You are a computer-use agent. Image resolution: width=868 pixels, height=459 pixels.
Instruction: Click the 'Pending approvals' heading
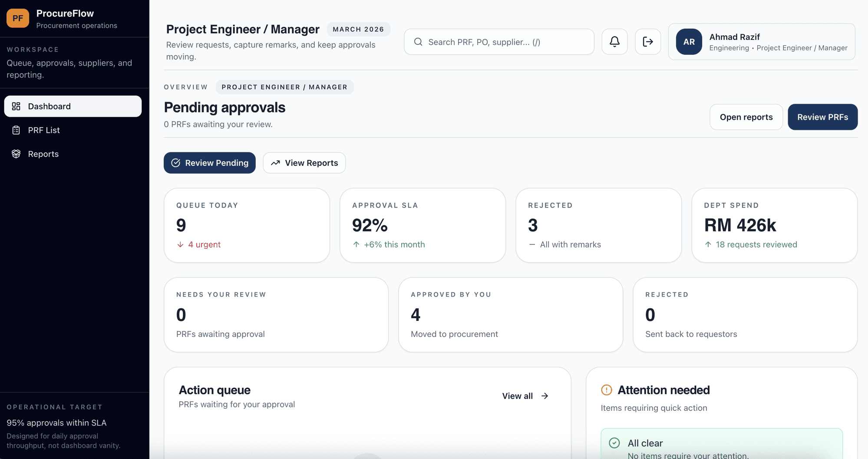click(x=224, y=107)
